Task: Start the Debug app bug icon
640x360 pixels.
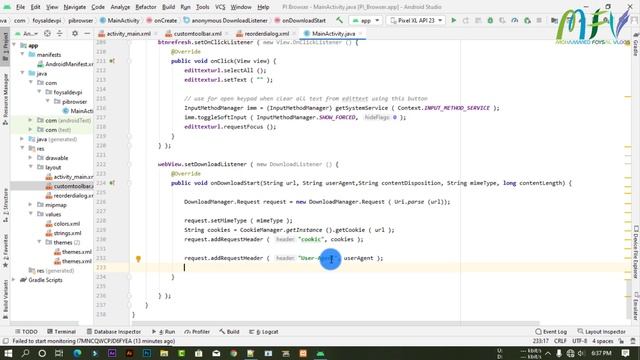Action: [490, 20]
